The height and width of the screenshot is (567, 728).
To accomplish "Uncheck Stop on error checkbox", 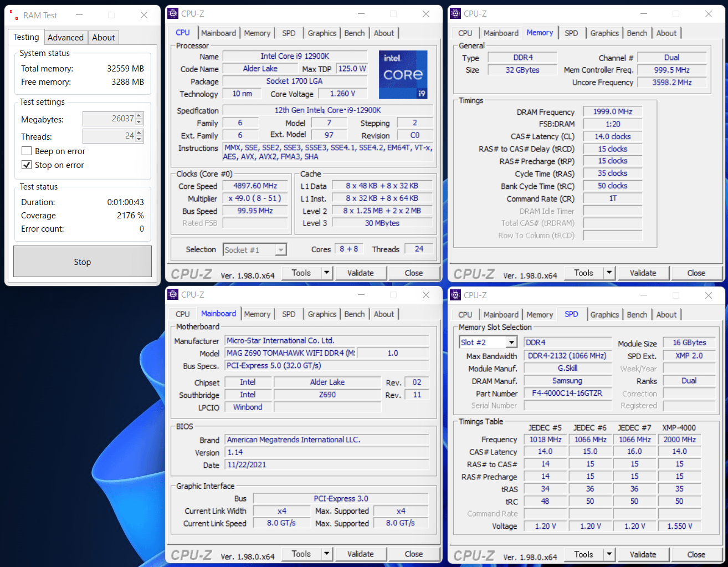I will pos(27,165).
